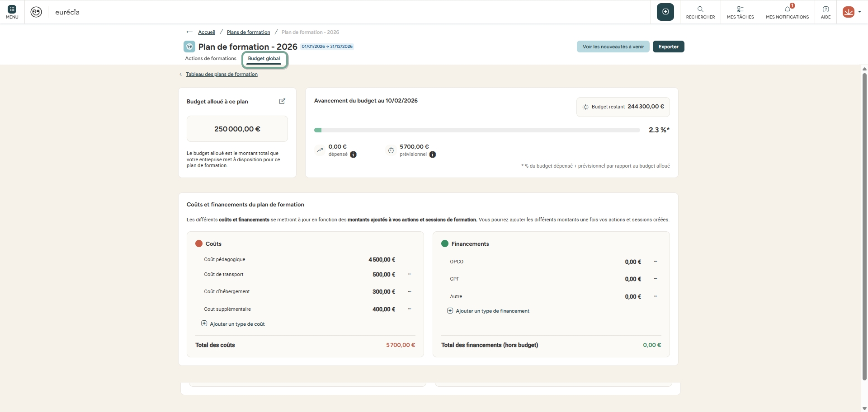Click the back arrow before Accueil

click(189, 32)
